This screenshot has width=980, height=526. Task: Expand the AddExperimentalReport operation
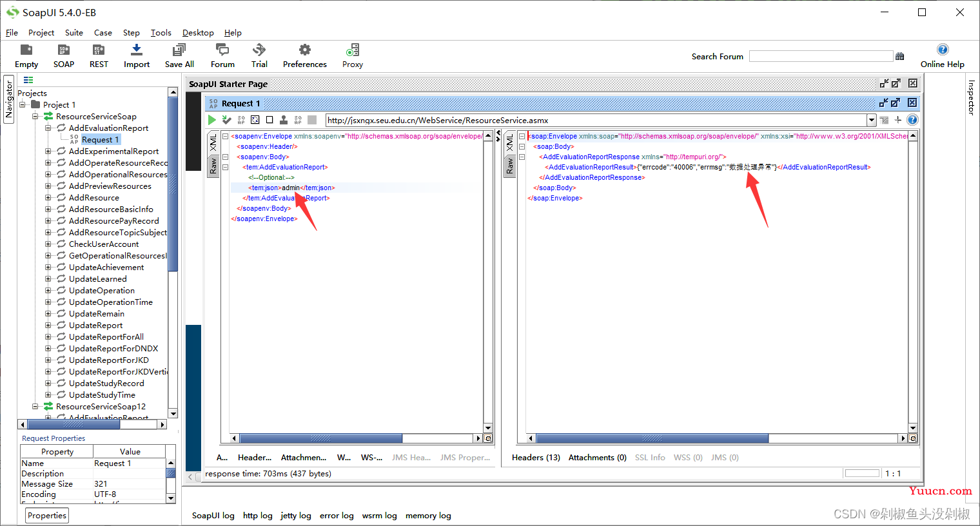click(48, 151)
